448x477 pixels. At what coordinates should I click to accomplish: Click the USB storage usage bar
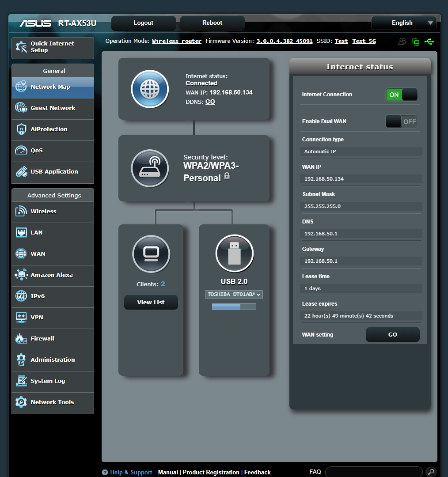(234, 306)
